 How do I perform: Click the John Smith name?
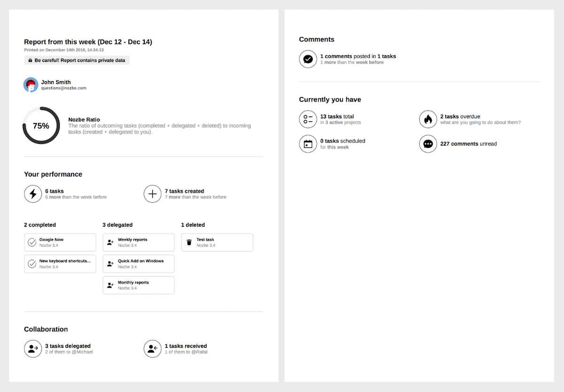(x=56, y=82)
